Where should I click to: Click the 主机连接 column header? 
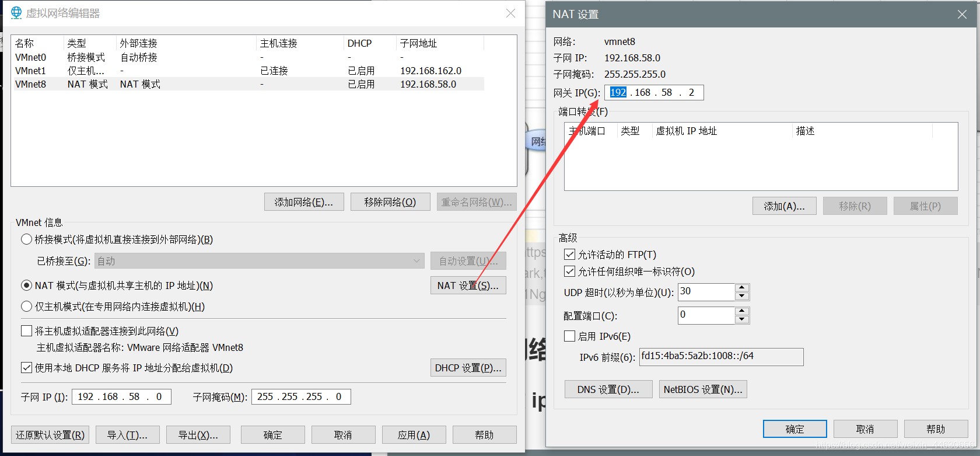tap(300, 43)
